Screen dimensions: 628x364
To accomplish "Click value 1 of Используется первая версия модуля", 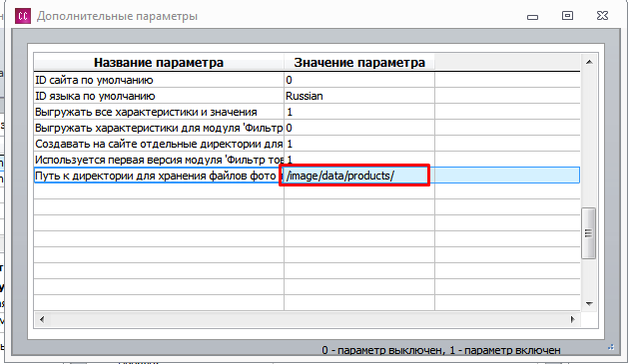I will 359,160.
